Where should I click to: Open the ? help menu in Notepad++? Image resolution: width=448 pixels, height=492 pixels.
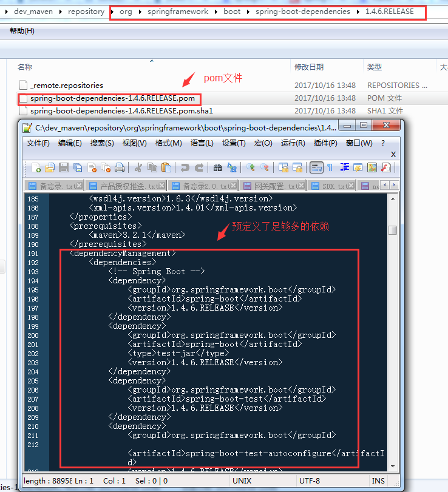pos(383,143)
